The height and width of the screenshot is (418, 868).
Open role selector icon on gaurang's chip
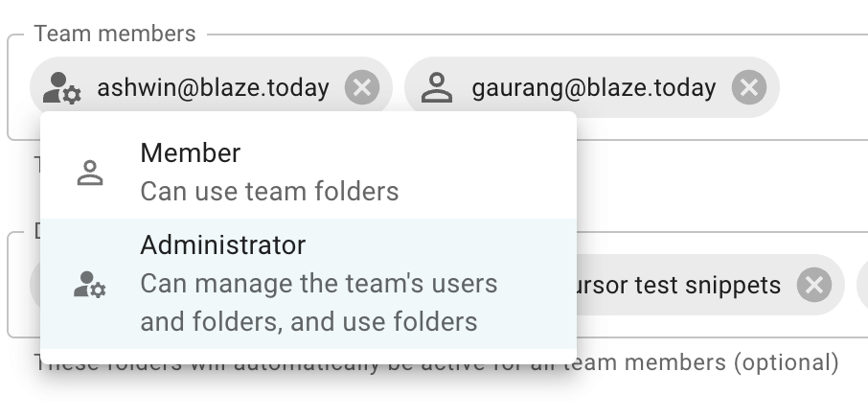(x=438, y=88)
